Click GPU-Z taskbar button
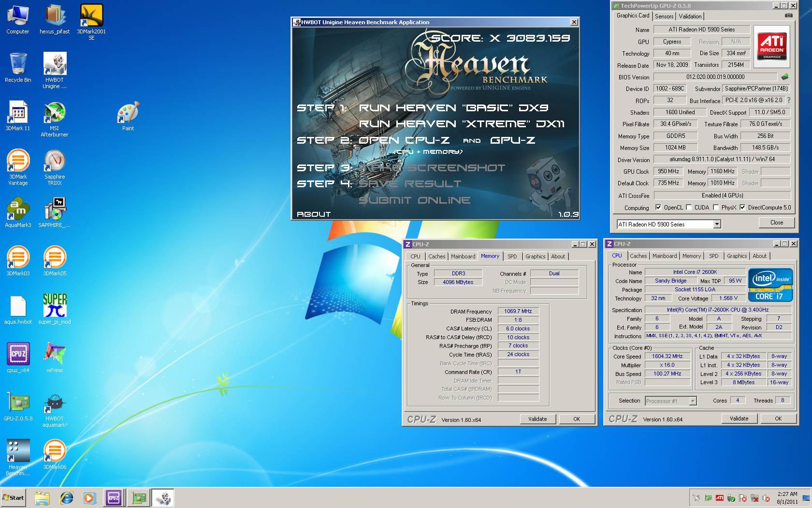The image size is (812, 508). coord(139,498)
